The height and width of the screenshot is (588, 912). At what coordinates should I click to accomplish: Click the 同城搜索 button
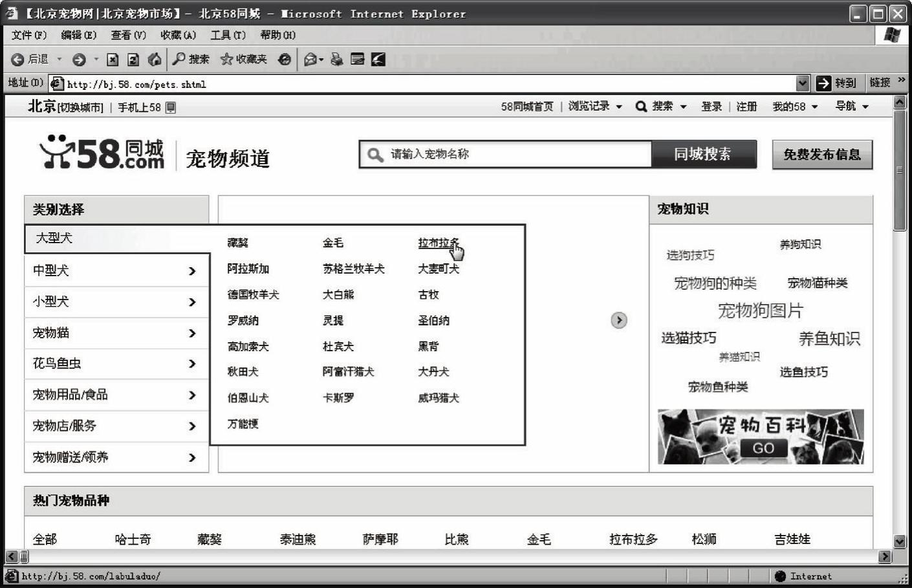click(x=704, y=154)
